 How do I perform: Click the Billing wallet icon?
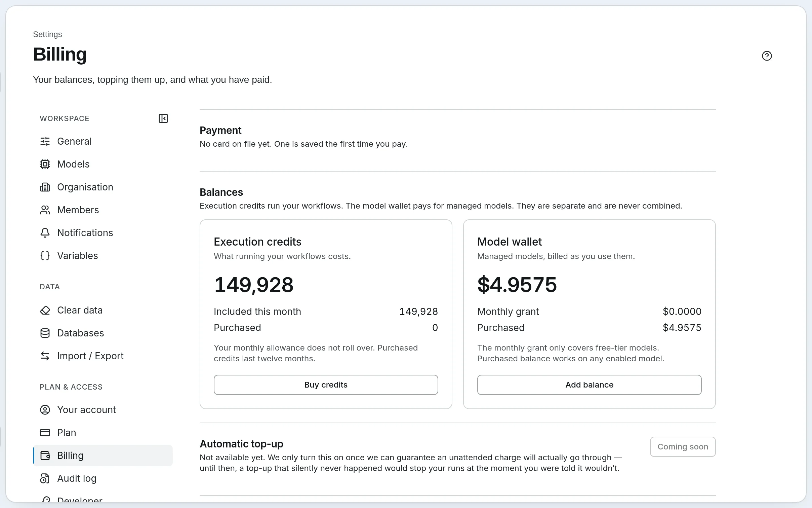point(45,456)
